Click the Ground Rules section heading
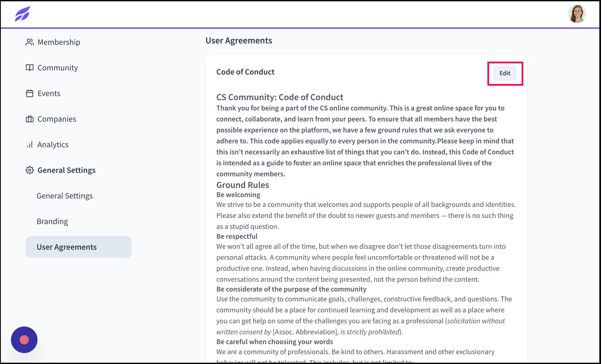This screenshot has width=601, height=364. pyautogui.click(x=243, y=185)
